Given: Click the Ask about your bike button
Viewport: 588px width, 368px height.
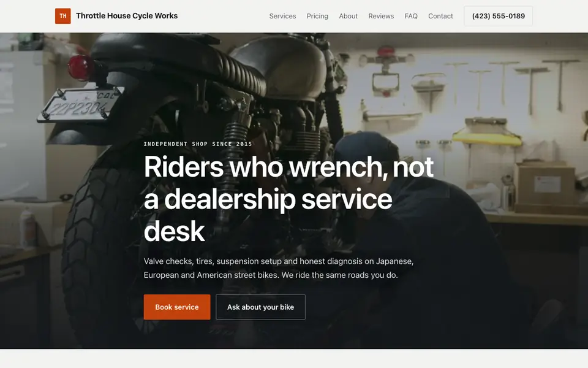Looking at the screenshot, I should 260,307.
